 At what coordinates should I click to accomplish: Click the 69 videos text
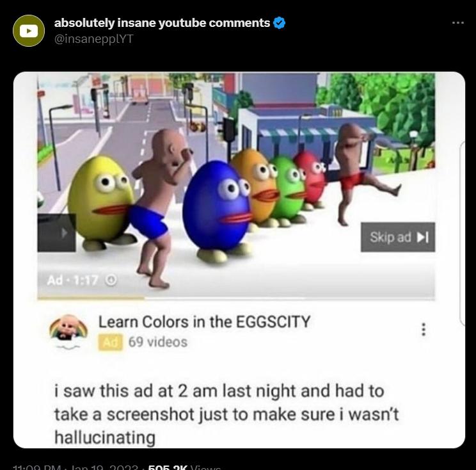pos(158,342)
